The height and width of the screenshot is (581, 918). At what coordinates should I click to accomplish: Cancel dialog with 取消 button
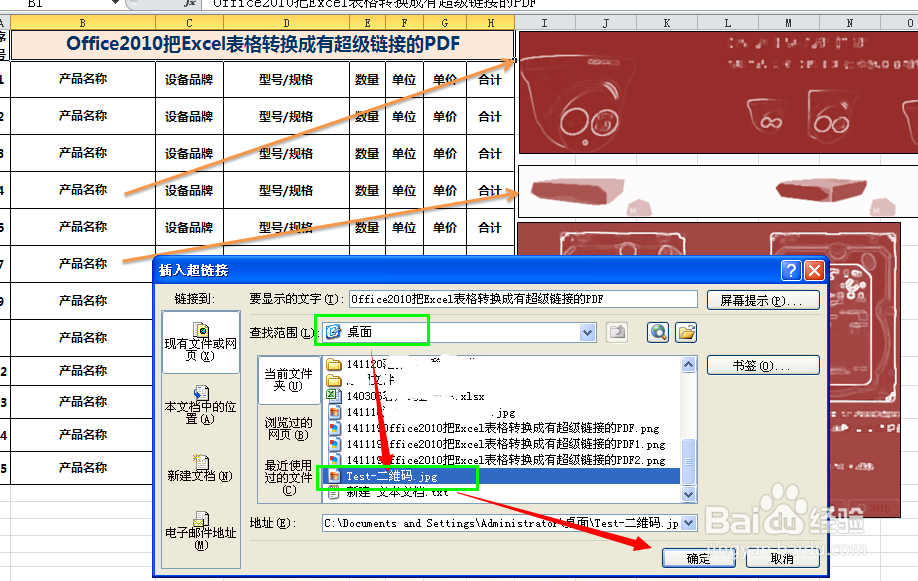tap(782, 558)
